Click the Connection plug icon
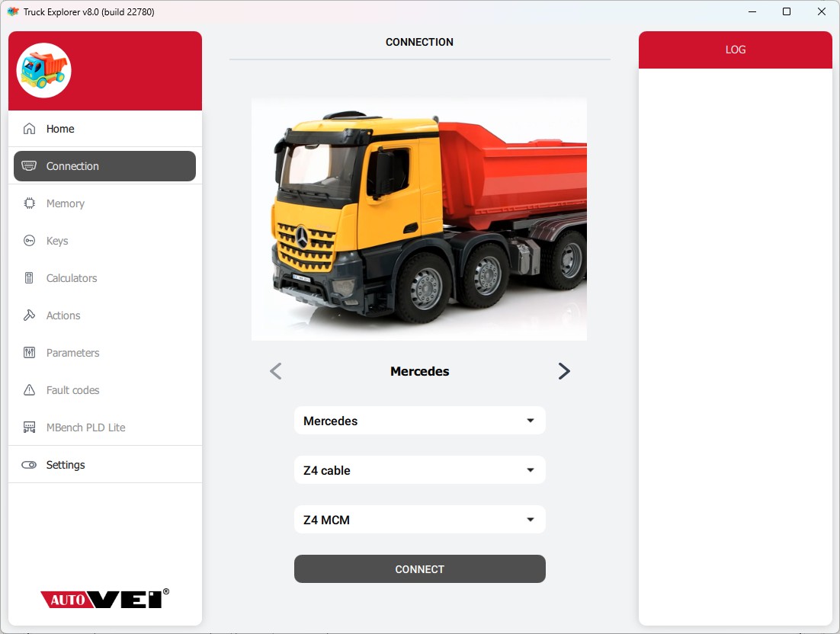840x634 pixels. (x=28, y=165)
